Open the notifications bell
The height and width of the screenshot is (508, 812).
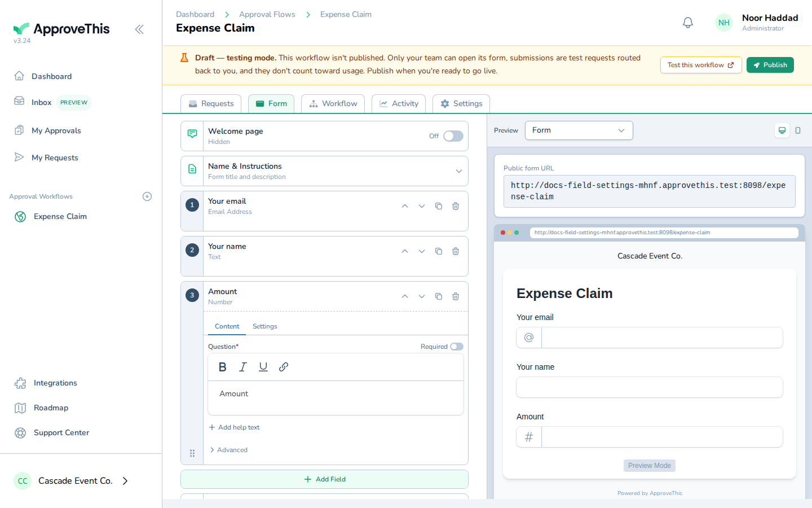pyautogui.click(x=688, y=23)
